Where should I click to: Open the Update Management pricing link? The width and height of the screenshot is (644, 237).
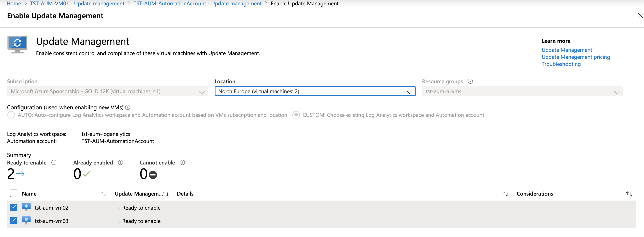tap(576, 57)
